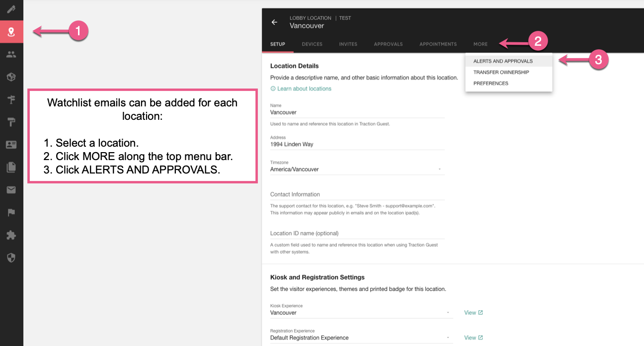Click the cube package icon in the sidebar
The width and height of the screenshot is (644, 346).
coord(11,77)
